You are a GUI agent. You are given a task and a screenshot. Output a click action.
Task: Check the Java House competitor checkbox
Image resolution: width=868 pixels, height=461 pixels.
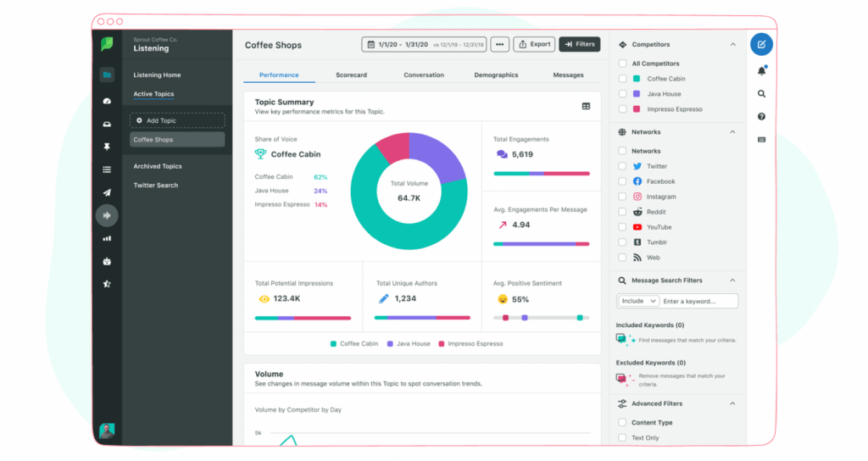[x=622, y=94]
